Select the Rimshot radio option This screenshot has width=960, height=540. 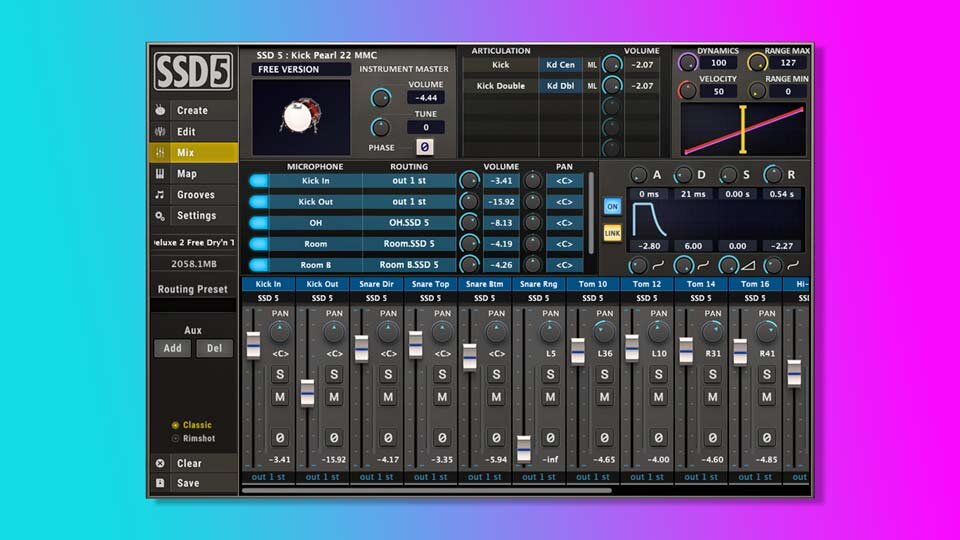[175, 438]
